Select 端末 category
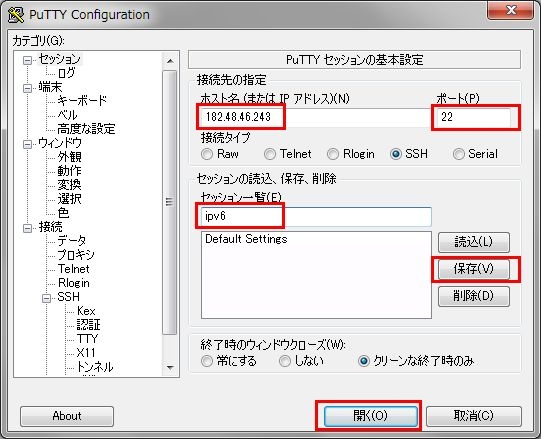541x439 pixels. click(x=50, y=87)
